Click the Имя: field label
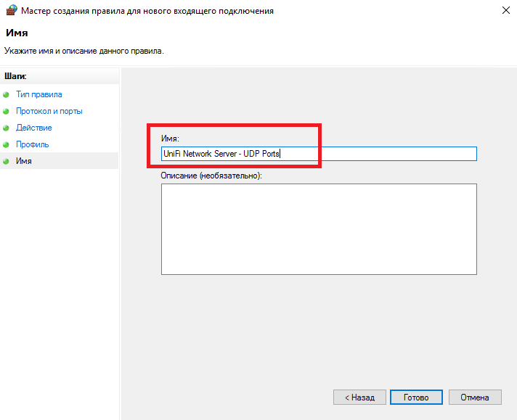This screenshot has height=420, width=517. 170,139
